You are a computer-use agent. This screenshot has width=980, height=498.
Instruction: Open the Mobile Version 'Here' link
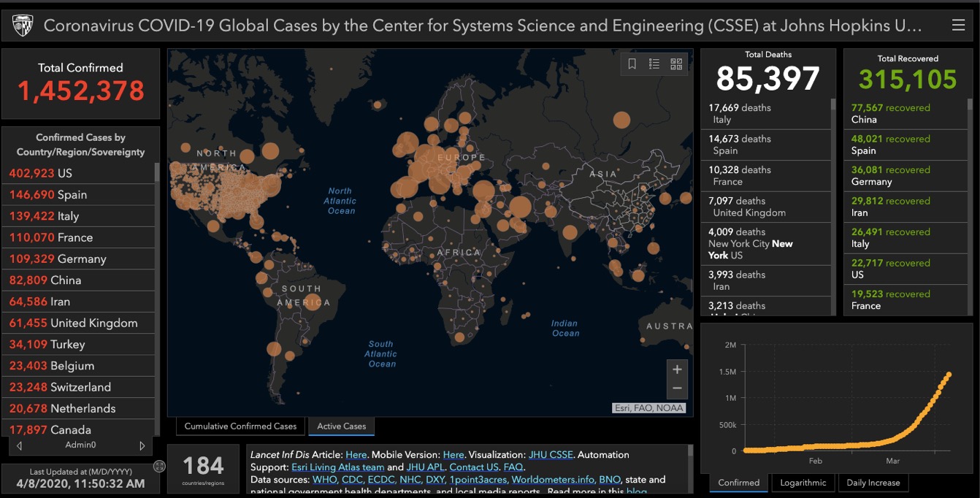453,455
